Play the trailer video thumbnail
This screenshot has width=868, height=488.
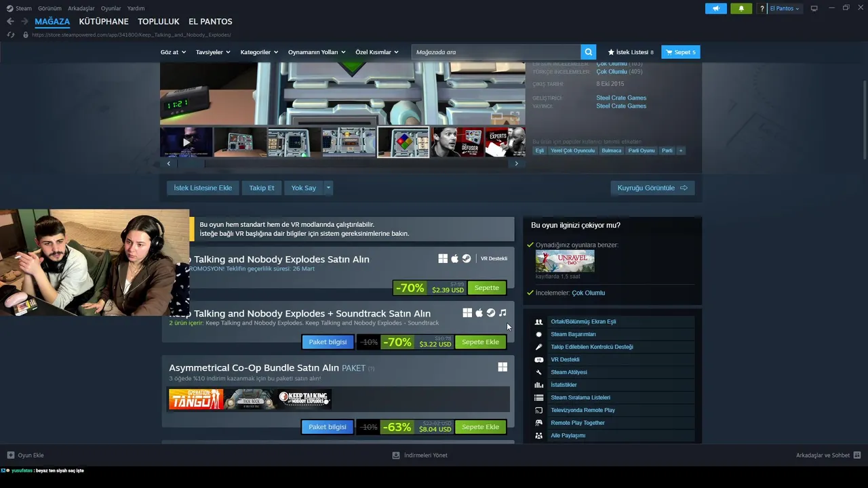point(186,142)
